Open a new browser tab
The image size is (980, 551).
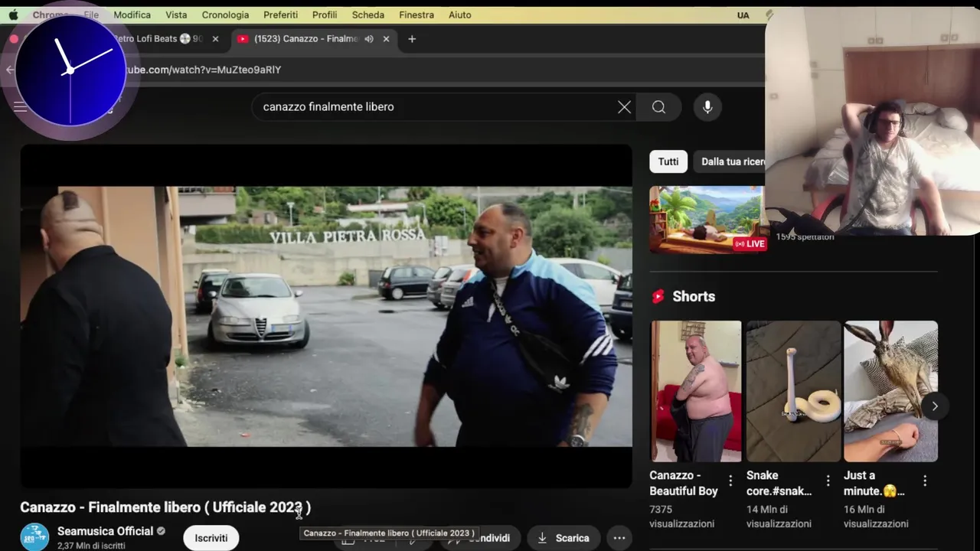point(412,39)
